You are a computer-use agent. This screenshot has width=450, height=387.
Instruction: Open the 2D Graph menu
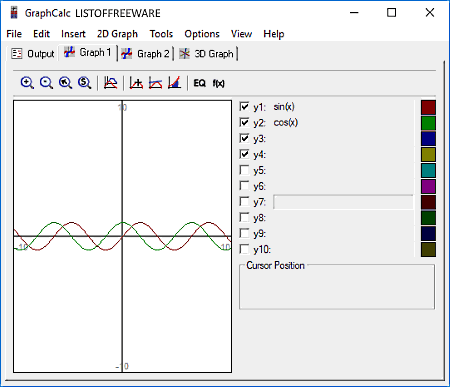coord(117,34)
